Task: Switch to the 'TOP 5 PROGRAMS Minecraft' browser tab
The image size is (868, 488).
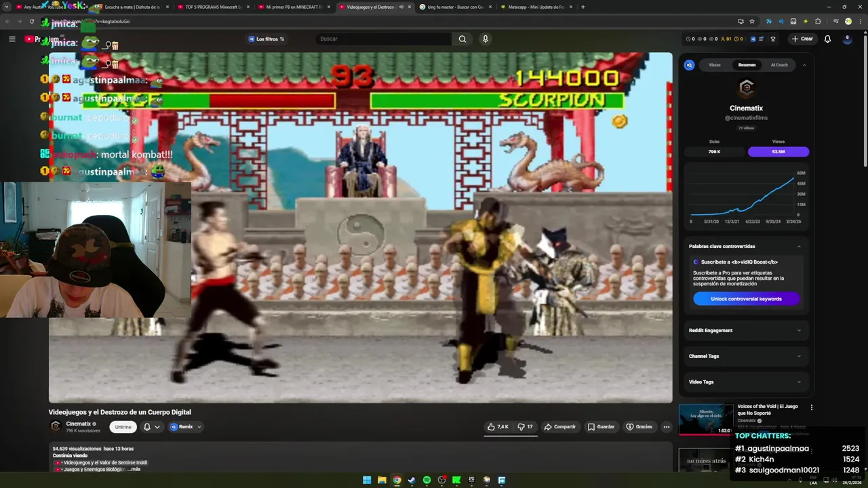Action: point(213,7)
